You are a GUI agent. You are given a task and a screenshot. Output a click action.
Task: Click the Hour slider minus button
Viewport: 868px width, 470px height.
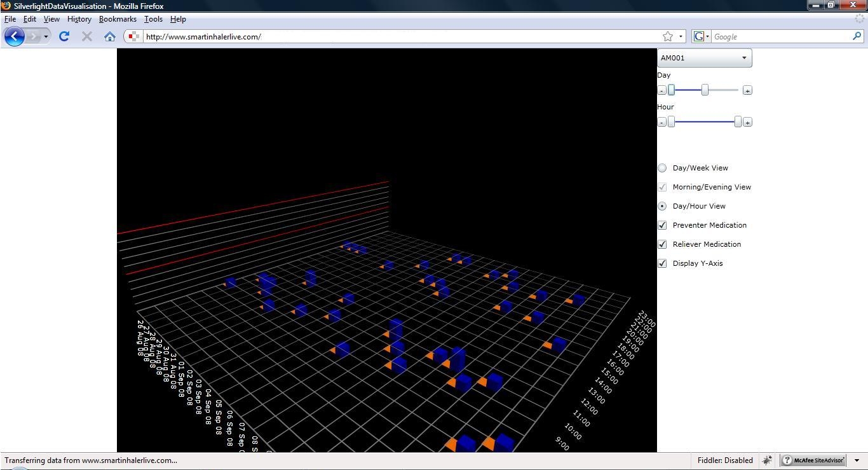[661, 122]
